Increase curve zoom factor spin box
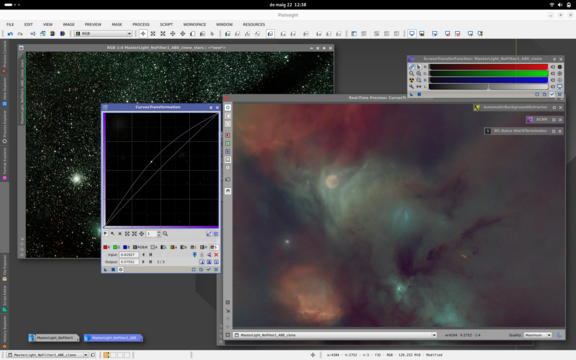Viewport: 576px width, 360px height. click(159, 232)
